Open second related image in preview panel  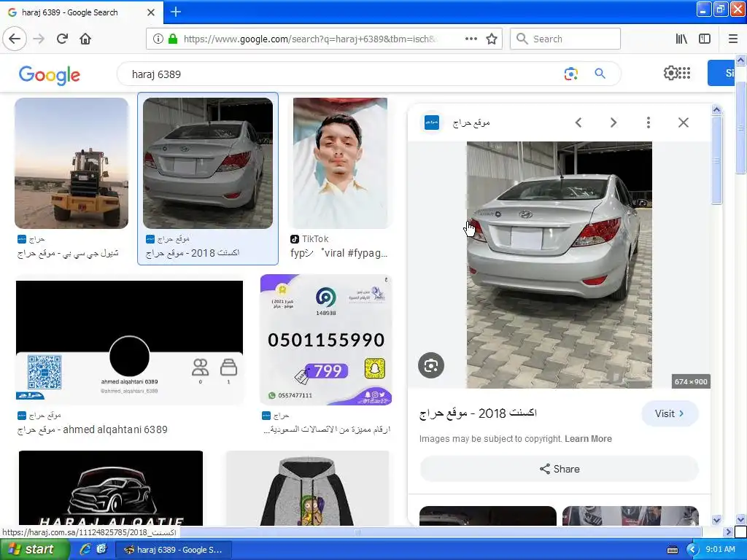[630, 516]
